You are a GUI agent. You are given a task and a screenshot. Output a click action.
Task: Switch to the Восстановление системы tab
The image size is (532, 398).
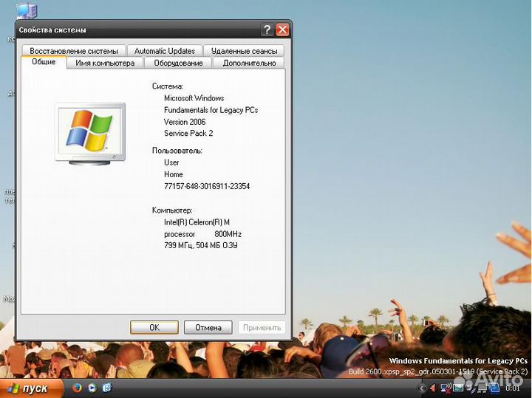click(x=74, y=51)
